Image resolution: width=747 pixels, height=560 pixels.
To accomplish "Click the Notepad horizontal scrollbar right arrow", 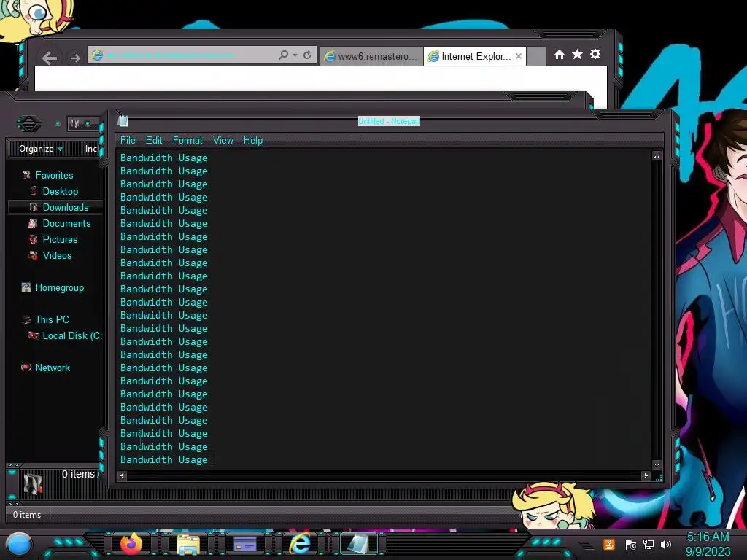I will point(646,475).
